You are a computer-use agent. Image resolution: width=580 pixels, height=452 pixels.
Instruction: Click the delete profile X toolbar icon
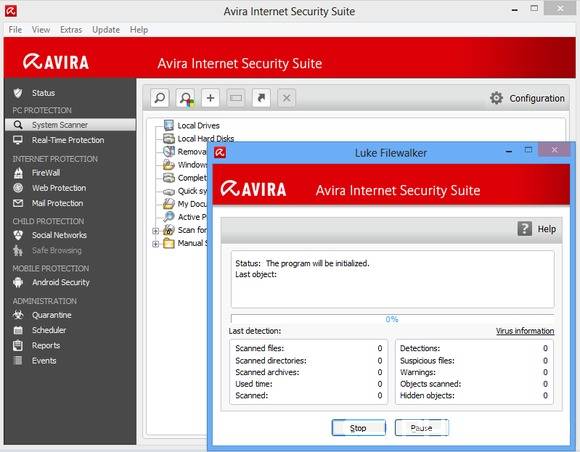(x=286, y=98)
